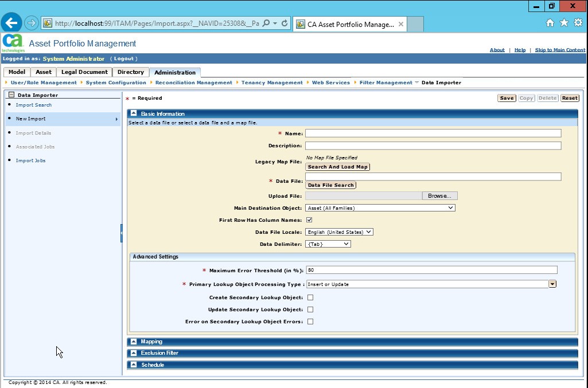Switch to the Asset tab
588x388 pixels.
pyautogui.click(x=44, y=72)
